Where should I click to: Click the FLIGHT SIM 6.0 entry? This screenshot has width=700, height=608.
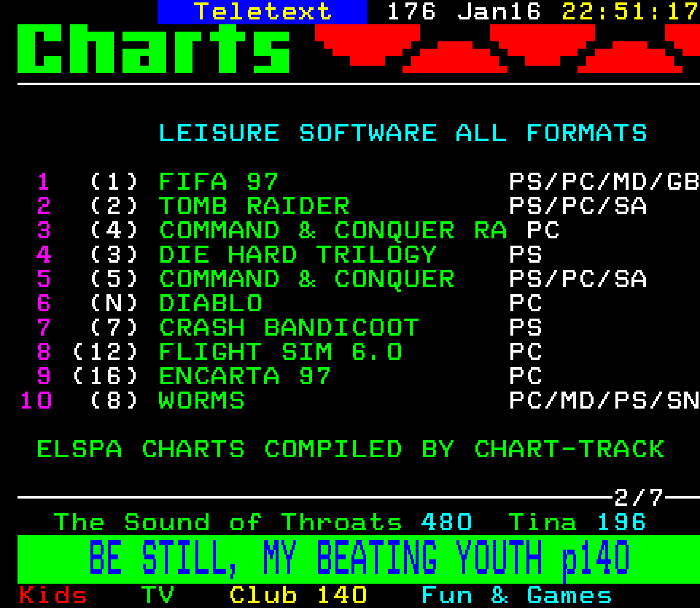[280, 352]
